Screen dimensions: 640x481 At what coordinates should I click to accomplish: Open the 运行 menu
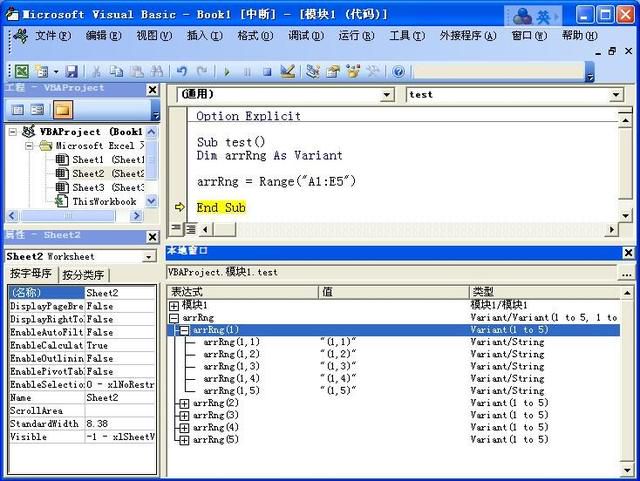(356, 36)
